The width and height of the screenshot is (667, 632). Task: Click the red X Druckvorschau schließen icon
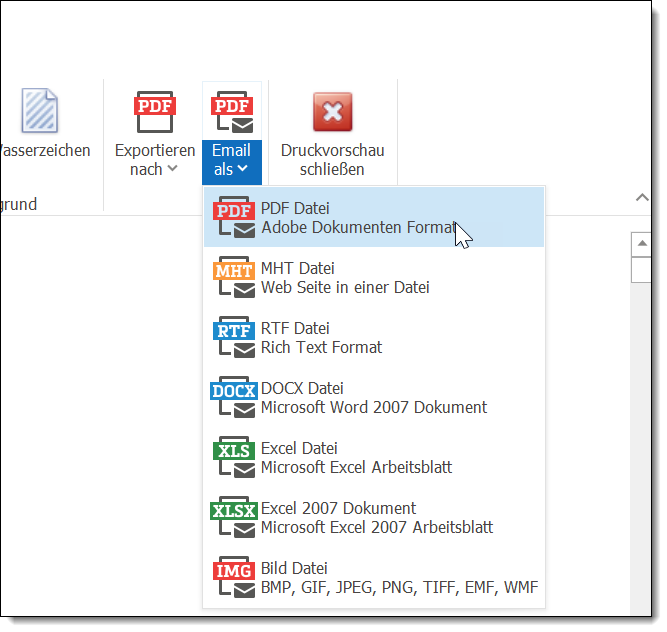[x=332, y=111]
